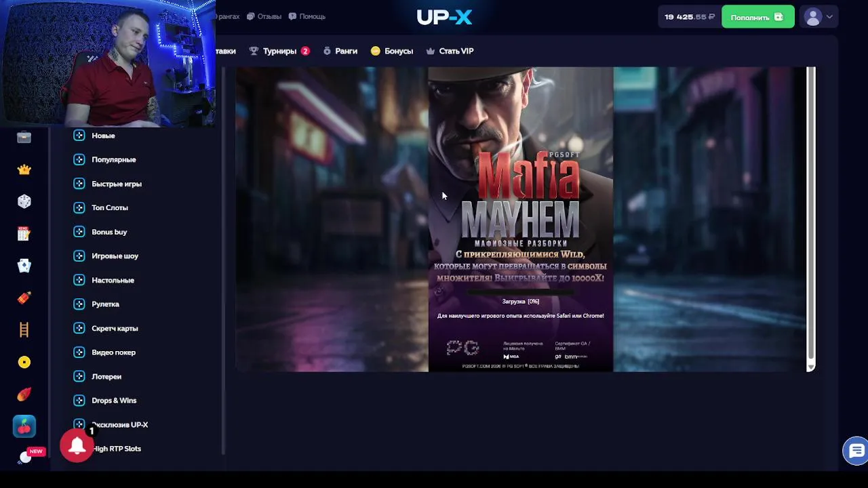Image resolution: width=868 pixels, height=488 pixels.
Task: Select the Быстрые игры category
Action: click(116, 184)
